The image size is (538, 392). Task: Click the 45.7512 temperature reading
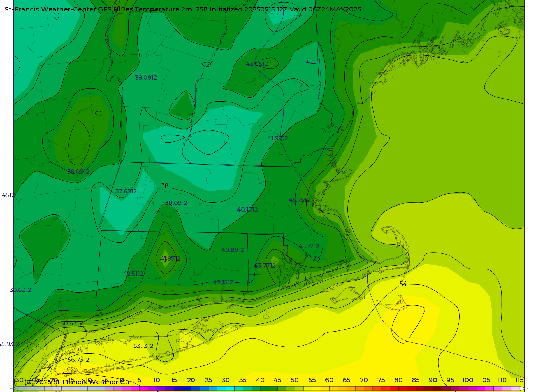click(x=299, y=200)
